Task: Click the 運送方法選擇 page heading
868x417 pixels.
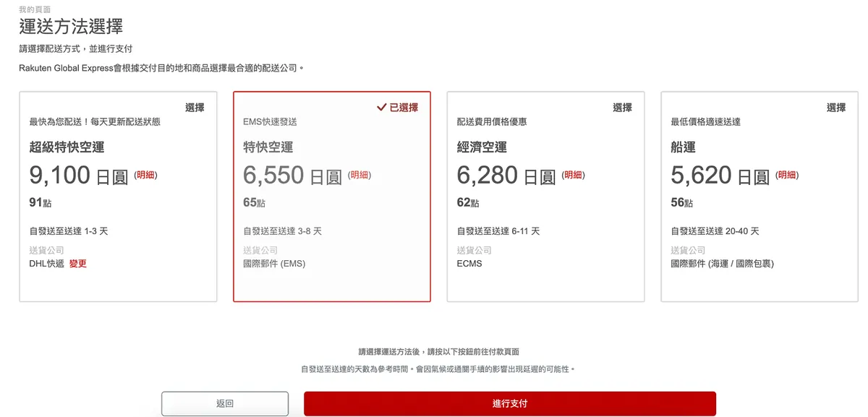Action: coord(71,27)
